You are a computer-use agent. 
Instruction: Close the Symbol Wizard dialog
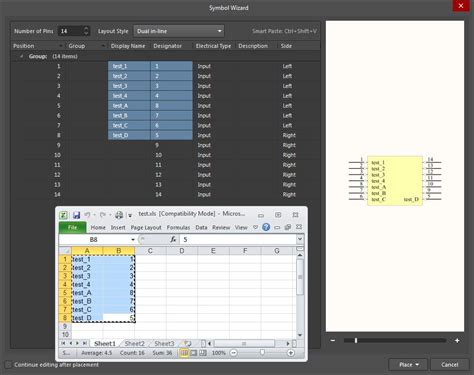click(461, 6)
